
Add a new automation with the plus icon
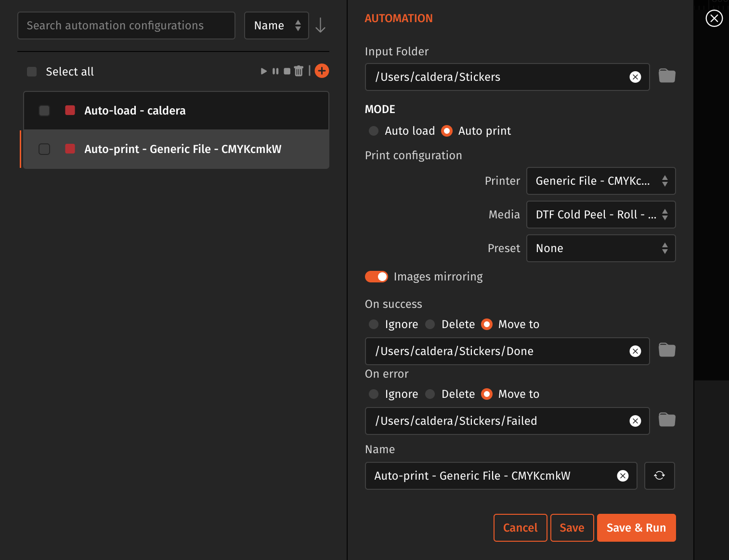coord(322,71)
